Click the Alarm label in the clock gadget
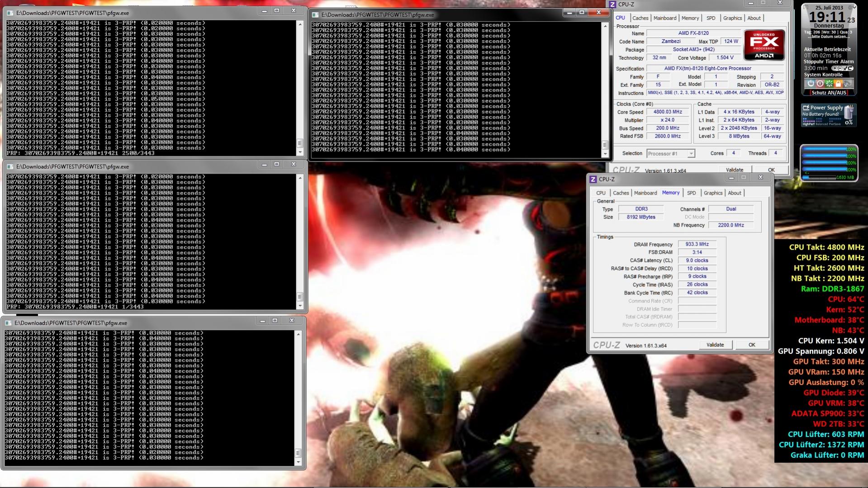 coord(847,62)
